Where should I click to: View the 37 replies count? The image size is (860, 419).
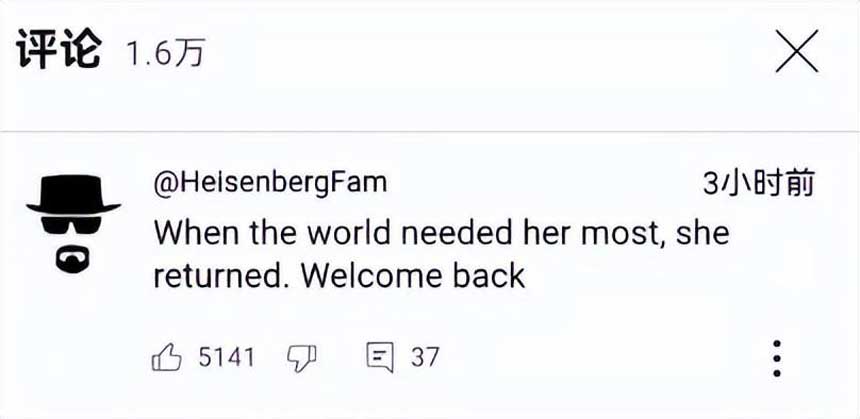pyautogui.click(x=425, y=358)
